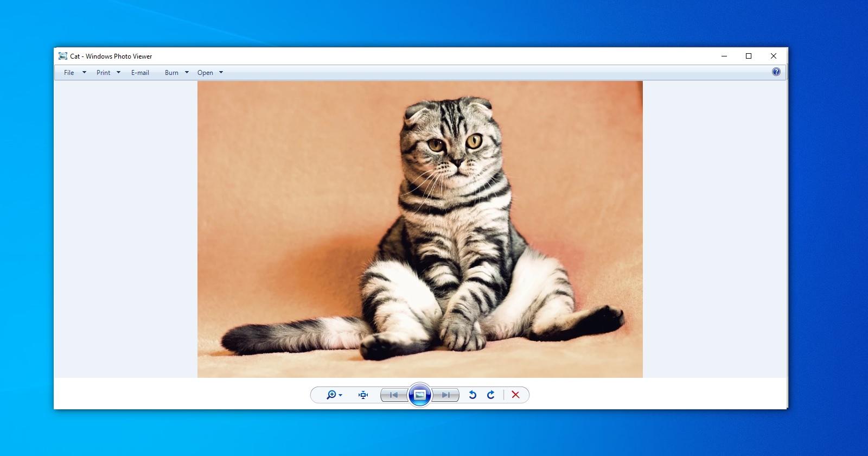Expand the Print dropdown arrow
The image size is (868, 456).
click(x=118, y=72)
